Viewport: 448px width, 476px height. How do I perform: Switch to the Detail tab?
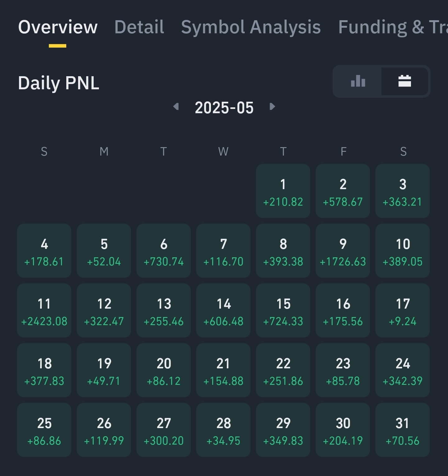139,27
